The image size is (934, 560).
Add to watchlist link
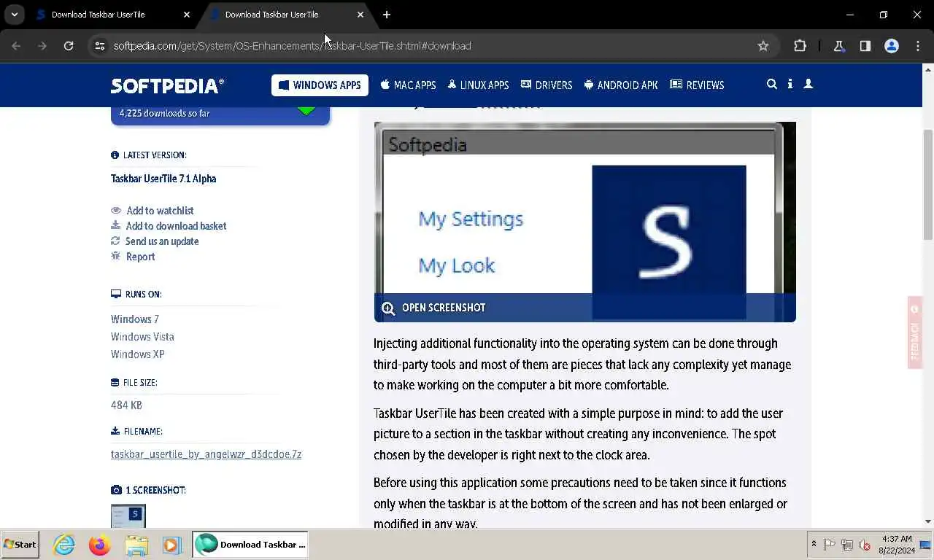pos(160,211)
